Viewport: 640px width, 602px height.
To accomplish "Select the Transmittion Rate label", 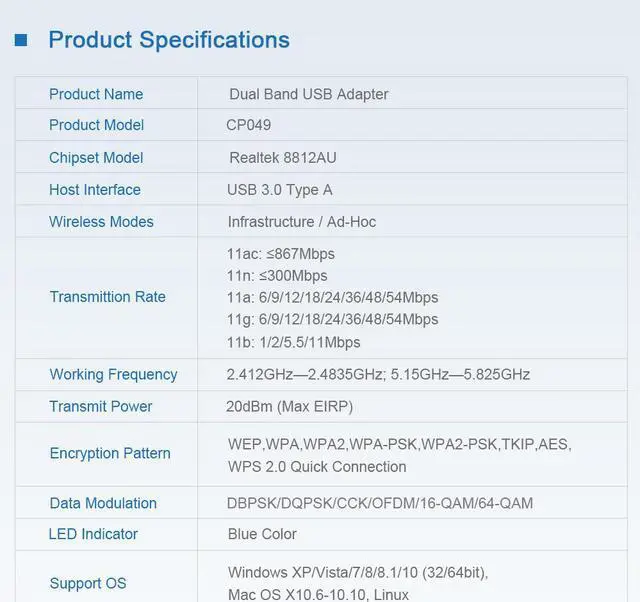I will (107, 296).
